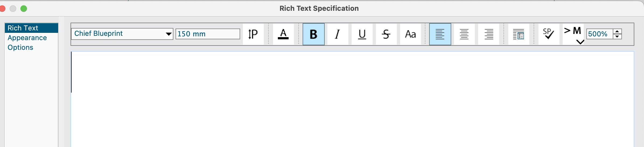Toggle Bold formatting off
This screenshot has width=644, height=147.
click(x=314, y=34)
